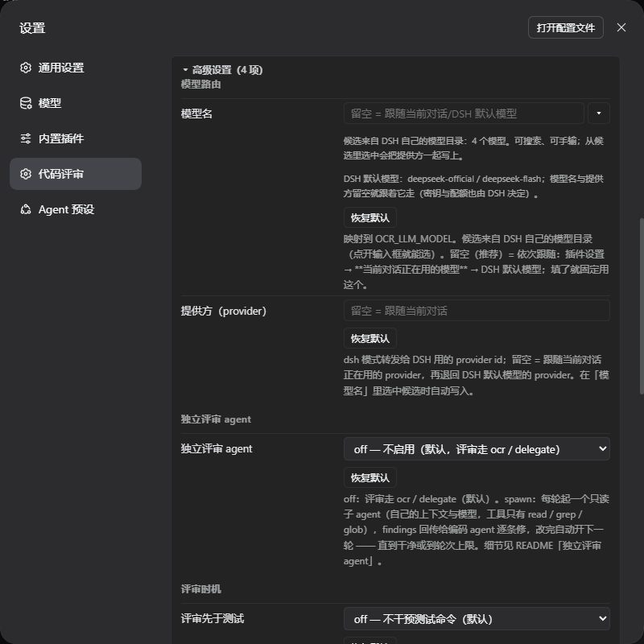Click the 评审先于测试 label
This screenshot has width=644, height=644.
(x=213, y=618)
